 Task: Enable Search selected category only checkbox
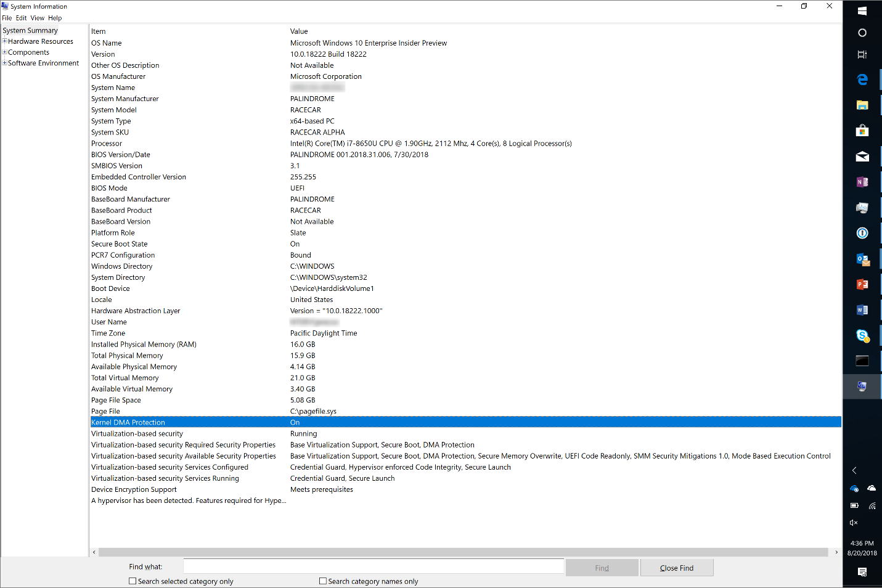(x=133, y=581)
